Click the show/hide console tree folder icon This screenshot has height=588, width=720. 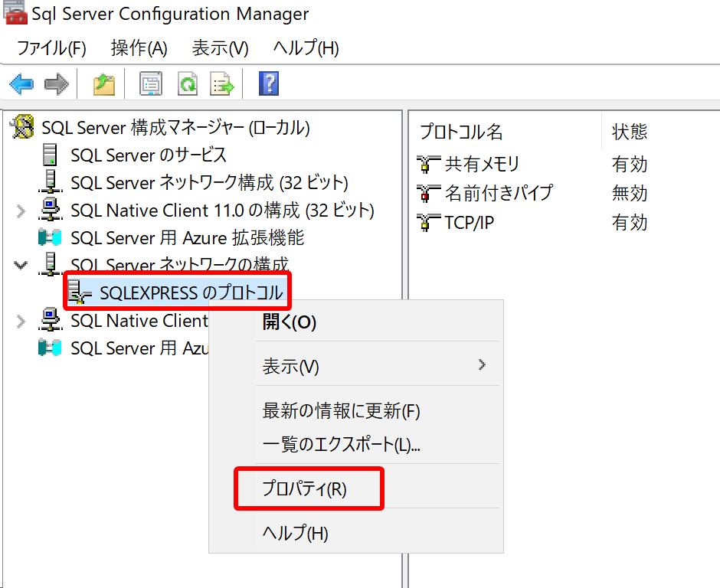point(104,83)
